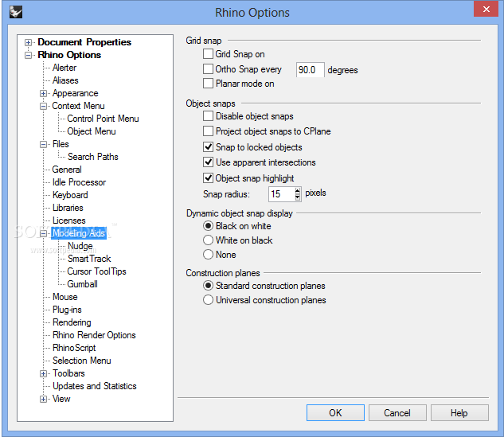Image resolution: width=504 pixels, height=437 pixels.
Task: Increase the Snap radius with up arrow
Action: tap(298, 190)
